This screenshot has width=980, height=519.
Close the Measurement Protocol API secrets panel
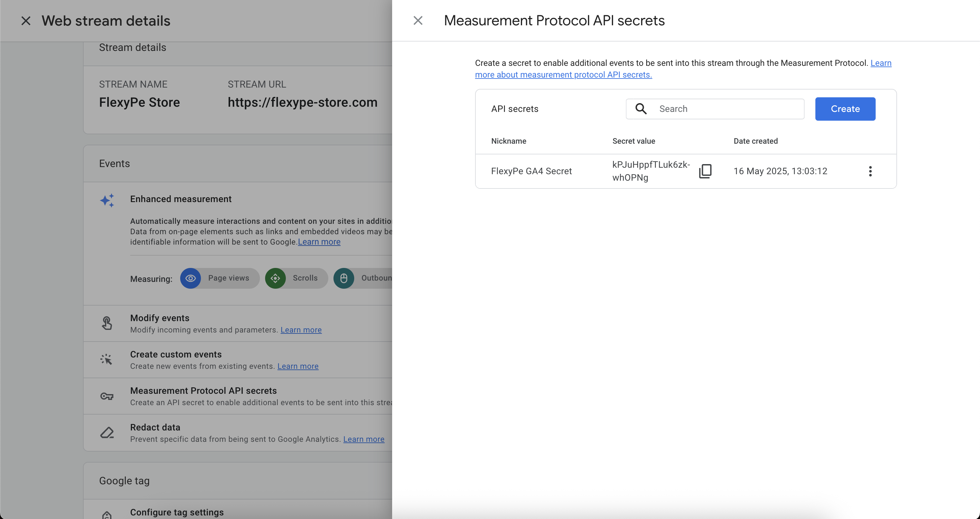pyautogui.click(x=418, y=20)
